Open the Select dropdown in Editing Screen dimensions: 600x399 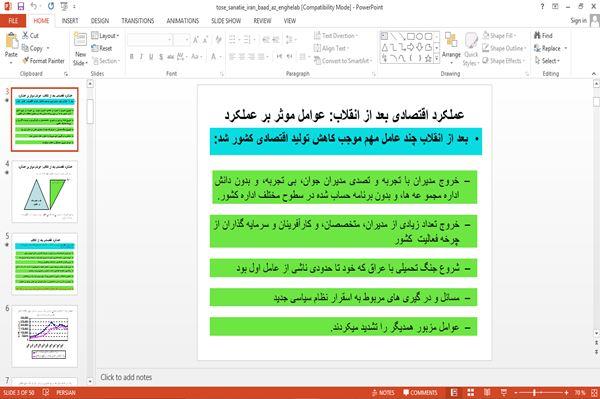point(547,61)
